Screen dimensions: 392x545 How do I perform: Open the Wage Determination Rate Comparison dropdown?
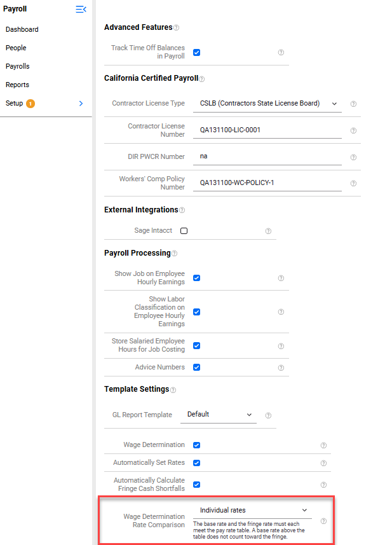(252, 510)
